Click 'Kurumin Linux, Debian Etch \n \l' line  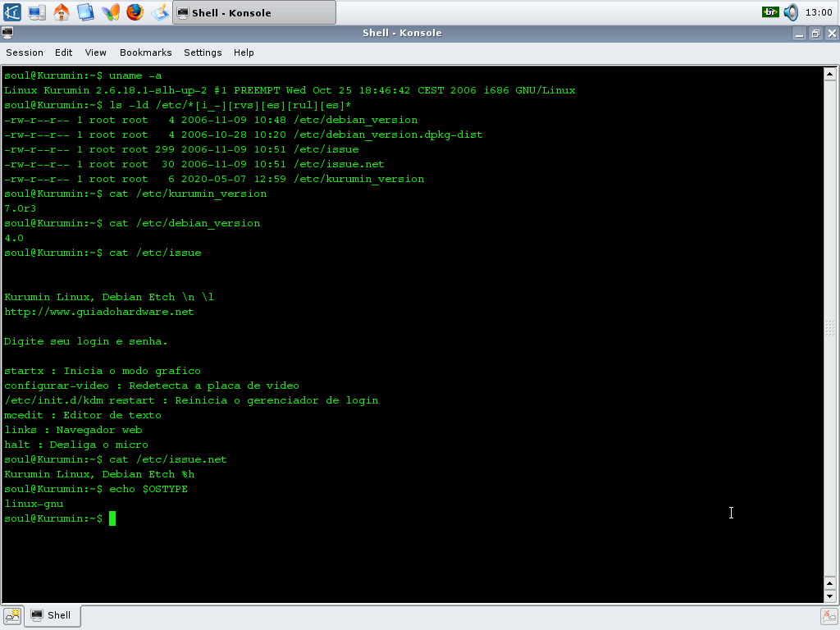(x=109, y=297)
